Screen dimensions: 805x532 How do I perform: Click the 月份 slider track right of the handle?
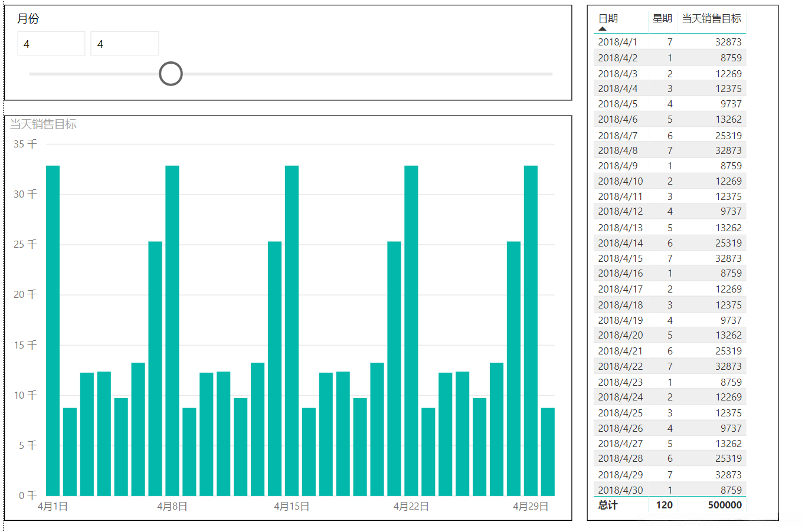coord(368,74)
